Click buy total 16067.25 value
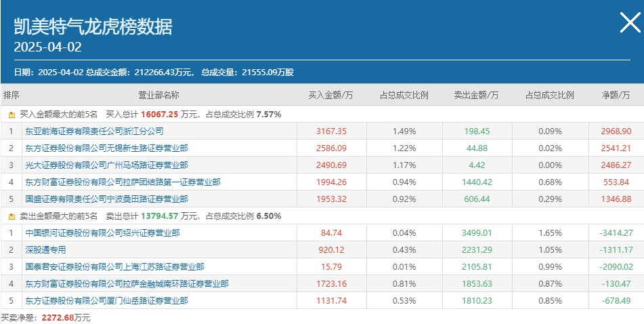This screenshot has width=644, height=324. [x=160, y=115]
